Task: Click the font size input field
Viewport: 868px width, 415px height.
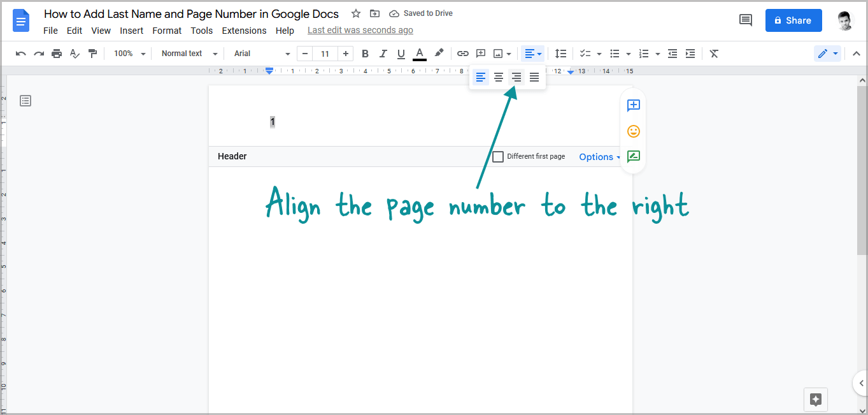Action: tap(325, 54)
